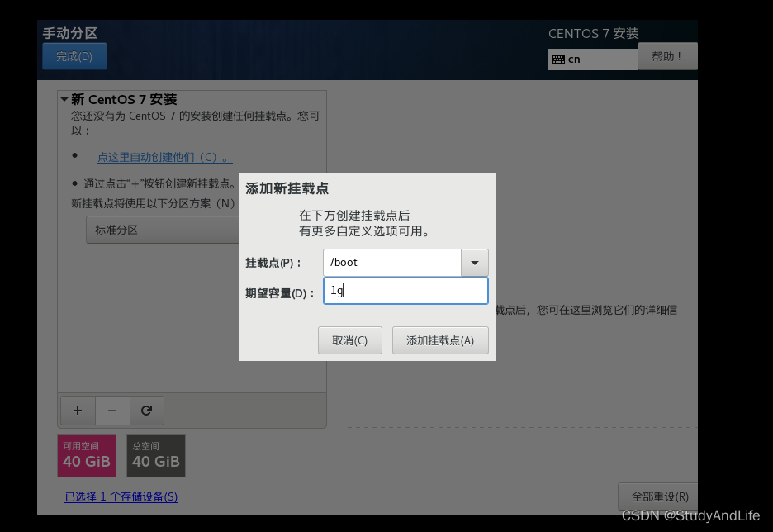Click the plus icon to add mount point

(x=78, y=411)
